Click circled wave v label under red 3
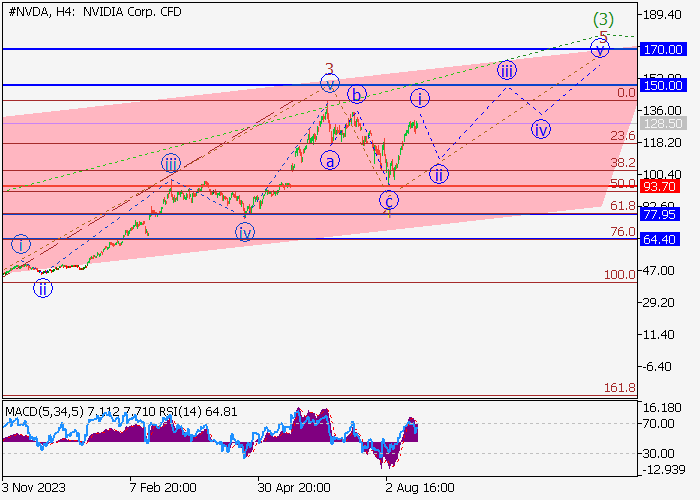This screenshot has width=700, height=500. coord(330,83)
